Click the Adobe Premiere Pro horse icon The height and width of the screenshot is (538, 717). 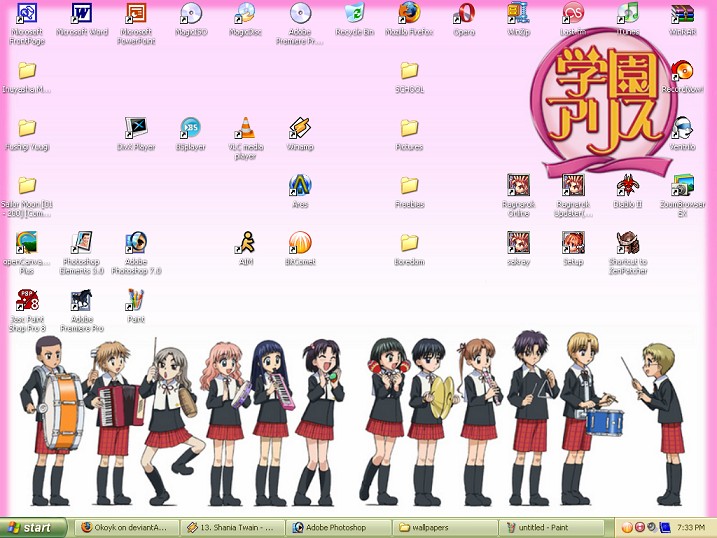click(x=82, y=300)
